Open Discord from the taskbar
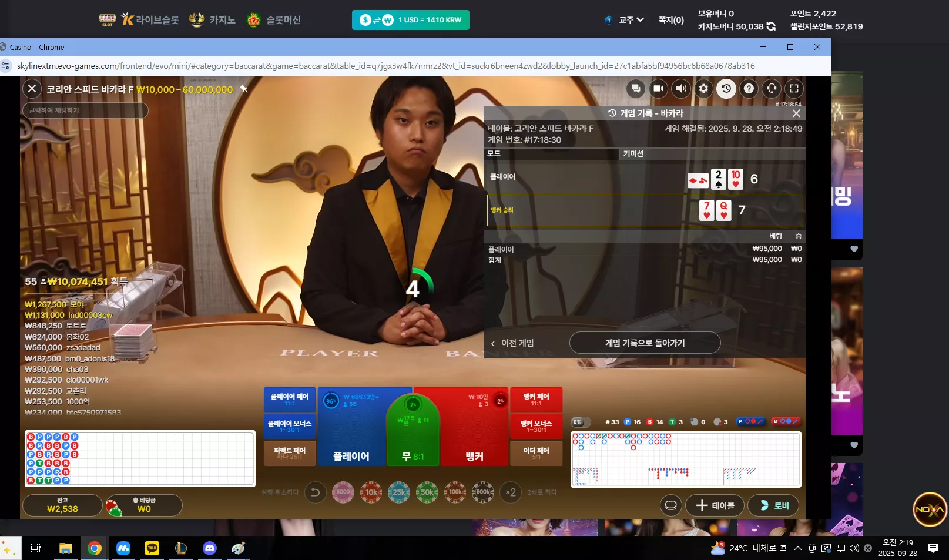949x560 pixels. click(x=210, y=548)
